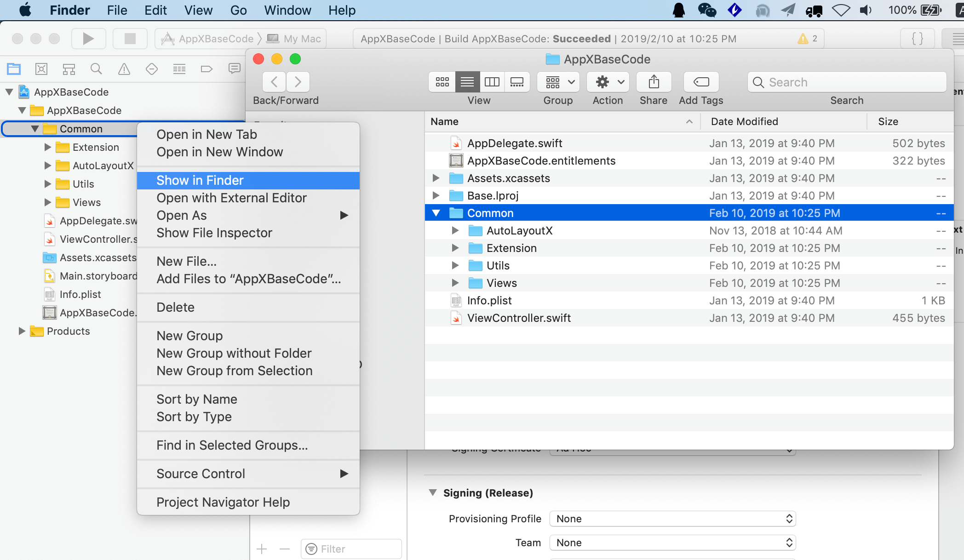Click the Xcode Stop button
This screenshot has width=964, height=560.
click(x=130, y=39)
